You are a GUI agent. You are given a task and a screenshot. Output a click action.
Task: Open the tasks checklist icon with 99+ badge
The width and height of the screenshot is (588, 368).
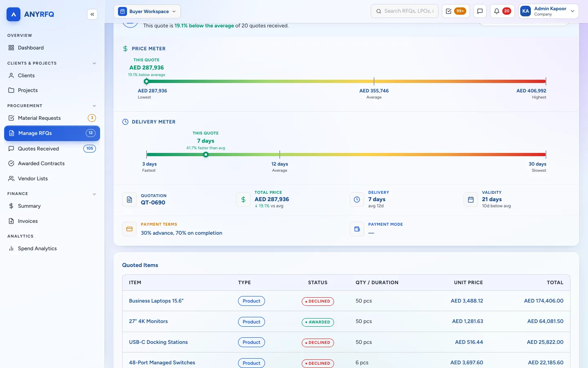click(456, 11)
